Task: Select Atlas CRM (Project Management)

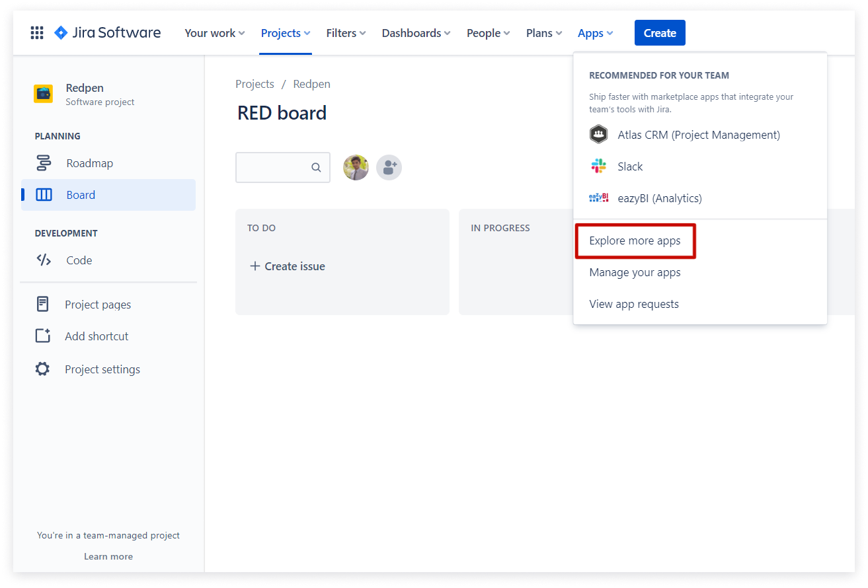Action: tap(700, 135)
